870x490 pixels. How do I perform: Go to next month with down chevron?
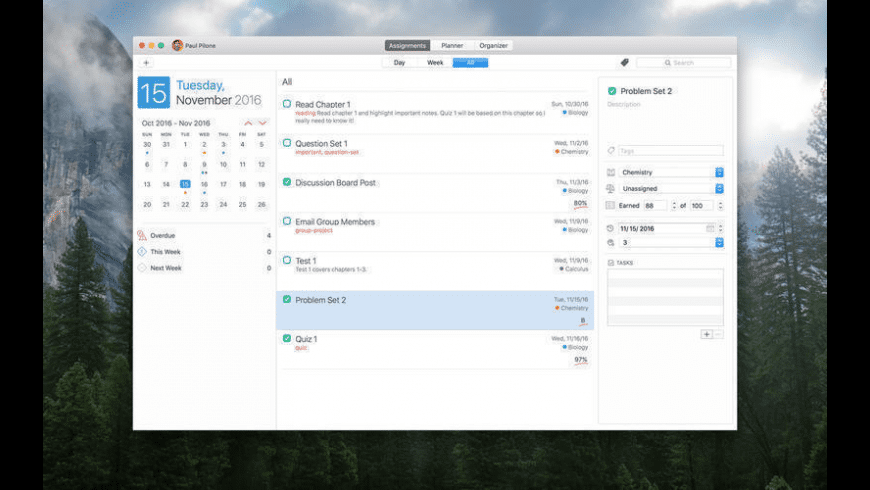tap(262, 123)
